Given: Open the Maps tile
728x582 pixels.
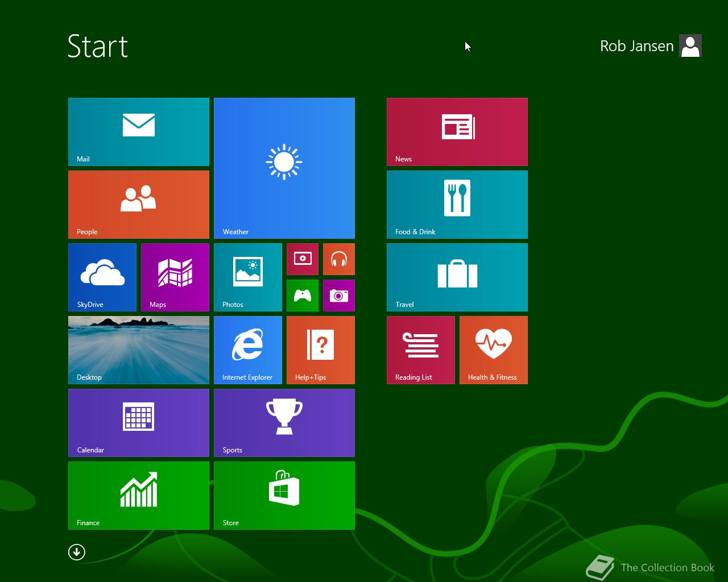Looking at the screenshot, I should tap(175, 277).
